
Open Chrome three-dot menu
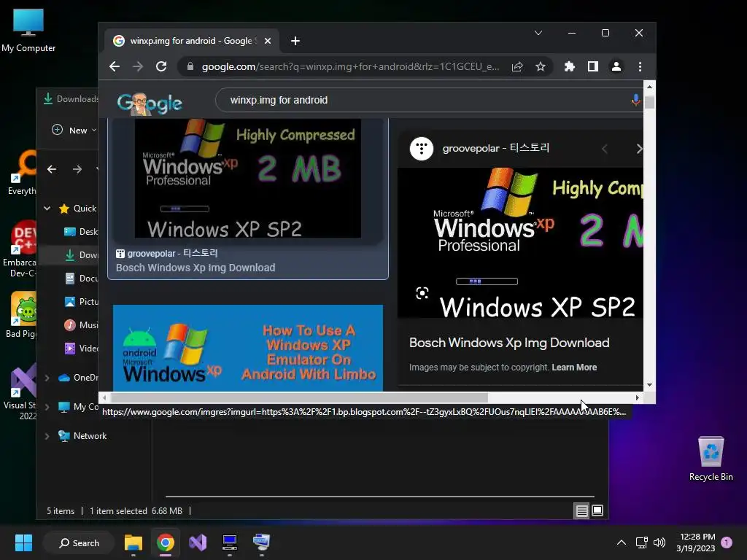click(640, 66)
